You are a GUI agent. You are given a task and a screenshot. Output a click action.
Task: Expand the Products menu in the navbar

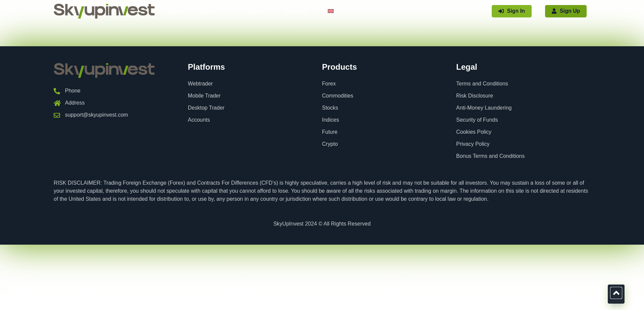click(256, 11)
